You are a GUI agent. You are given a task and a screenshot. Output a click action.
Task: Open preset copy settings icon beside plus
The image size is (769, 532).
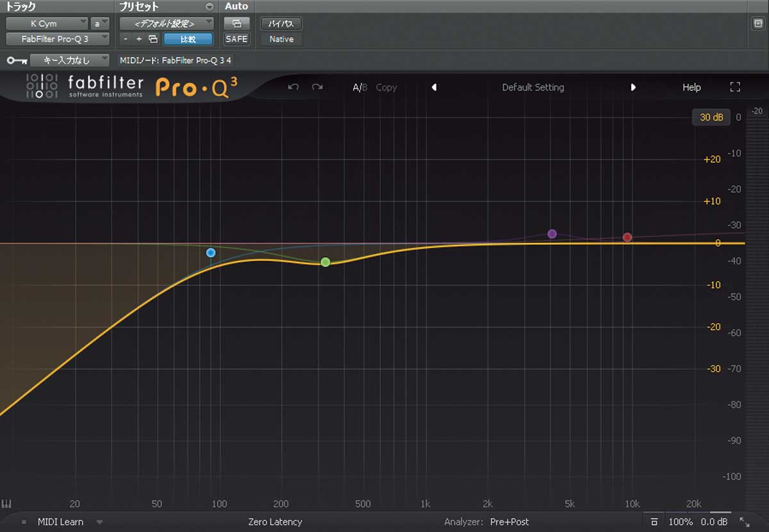(153, 39)
